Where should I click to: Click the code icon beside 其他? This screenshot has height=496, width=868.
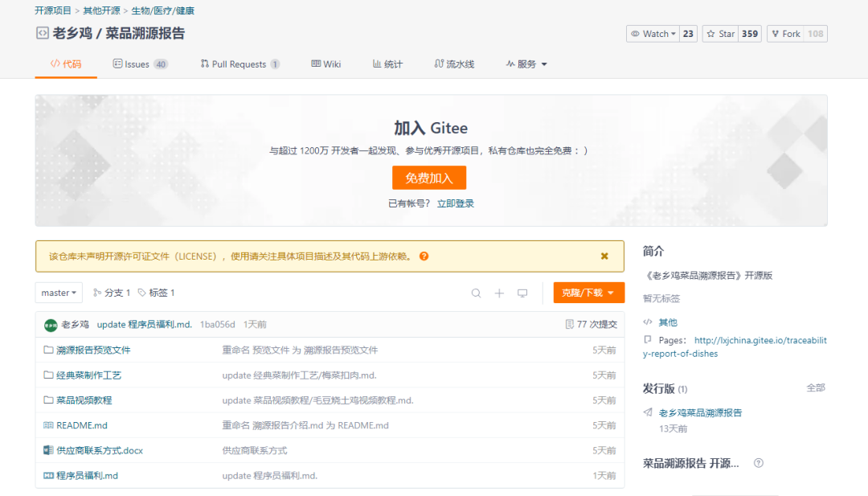coord(648,322)
